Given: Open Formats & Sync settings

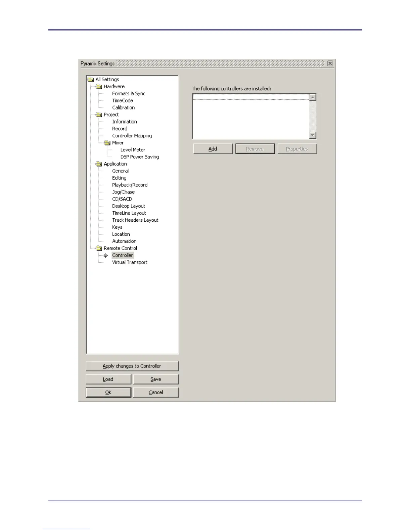Looking at the screenshot, I should tap(129, 94).
